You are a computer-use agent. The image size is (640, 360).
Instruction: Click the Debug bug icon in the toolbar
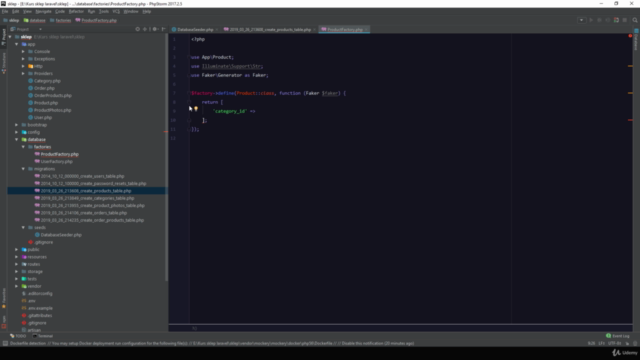[599, 20]
